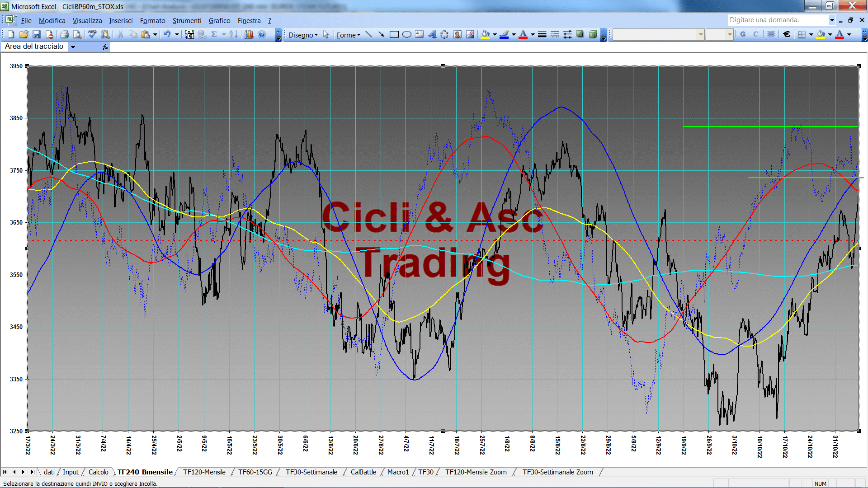Open print preview
This screenshot has height=488, width=868.
[77, 34]
